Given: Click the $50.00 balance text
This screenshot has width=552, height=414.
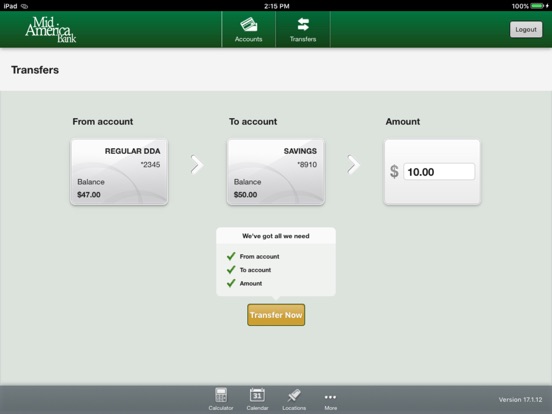Looking at the screenshot, I should (245, 195).
